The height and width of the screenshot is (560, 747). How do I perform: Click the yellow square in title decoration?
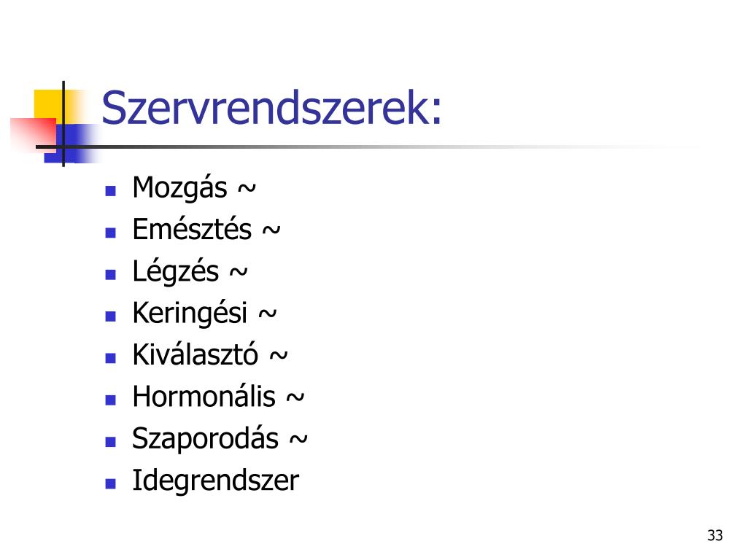tap(49, 104)
